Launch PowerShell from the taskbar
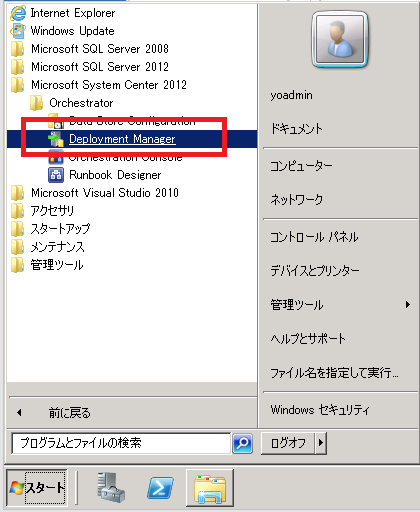 [x=160, y=487]
